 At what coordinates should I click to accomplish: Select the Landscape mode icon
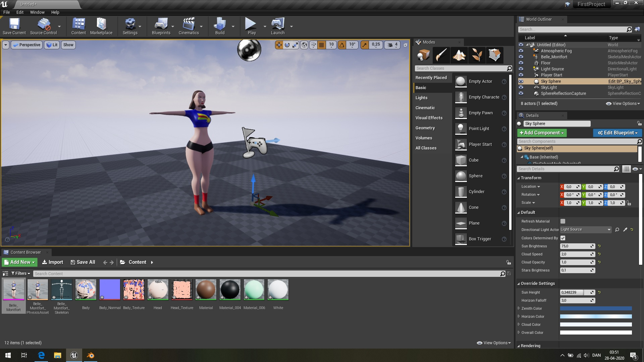(x=459, y=55)
